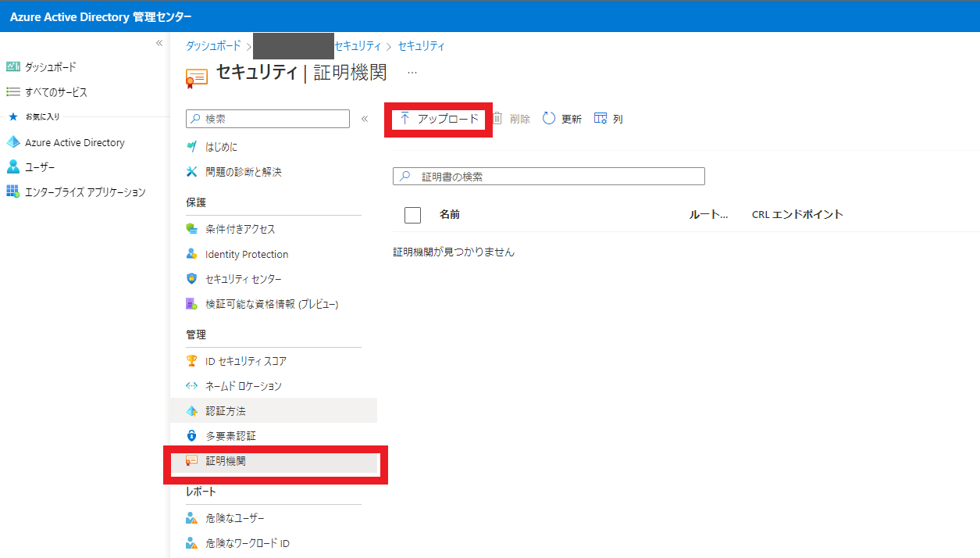980x558 pixels.
Task: Click the ネームド ロケーション icon
Action: (x=191, y=386)
